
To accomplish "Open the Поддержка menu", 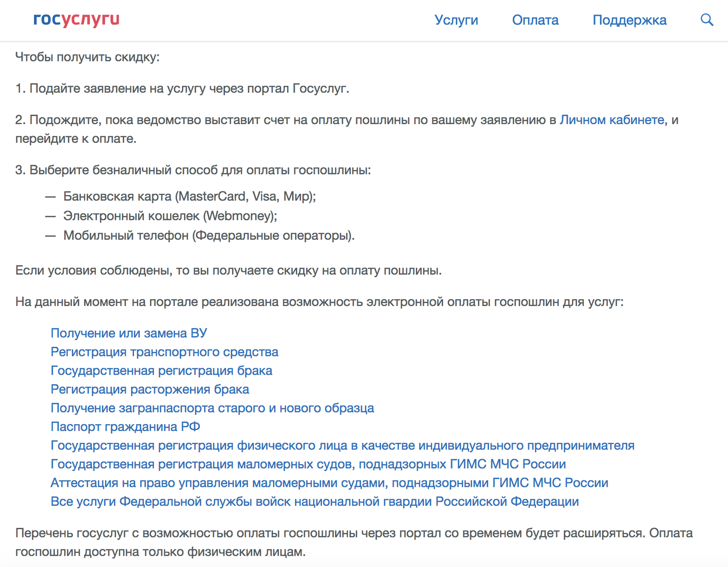I will pos(630,20).
